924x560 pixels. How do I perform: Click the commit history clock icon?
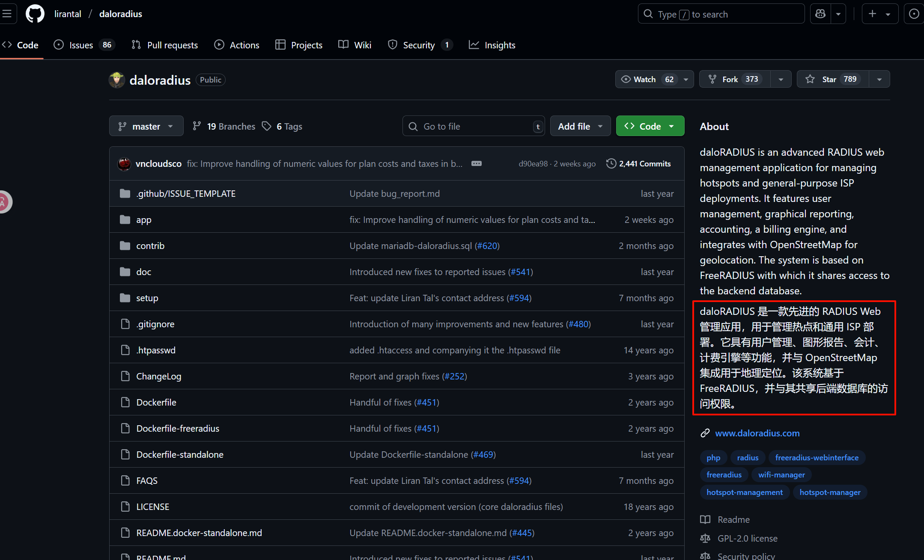click(611, 163)
